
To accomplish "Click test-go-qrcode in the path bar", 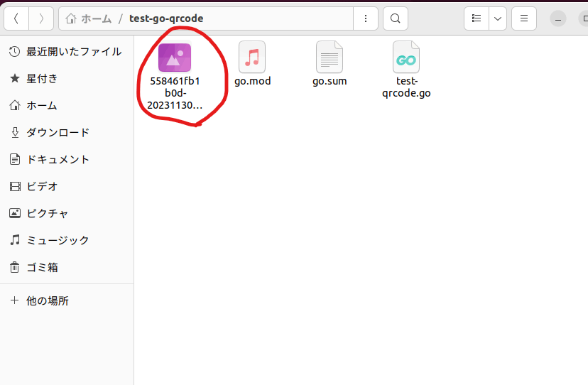I will tap(166, 18).
